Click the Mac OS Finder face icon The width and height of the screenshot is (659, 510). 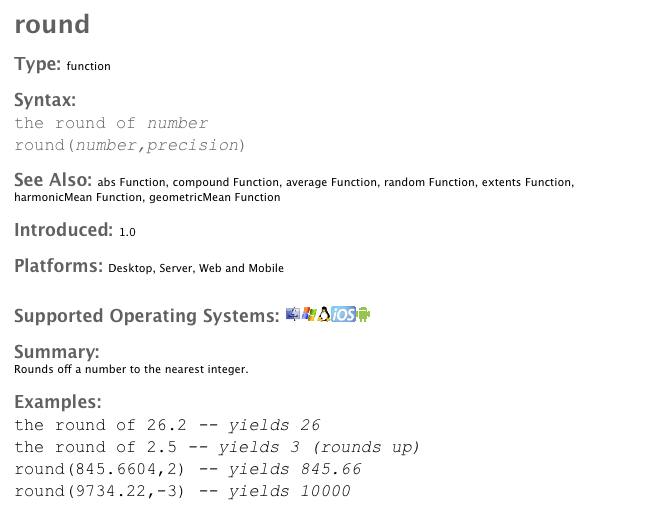(x=293, y=315)
